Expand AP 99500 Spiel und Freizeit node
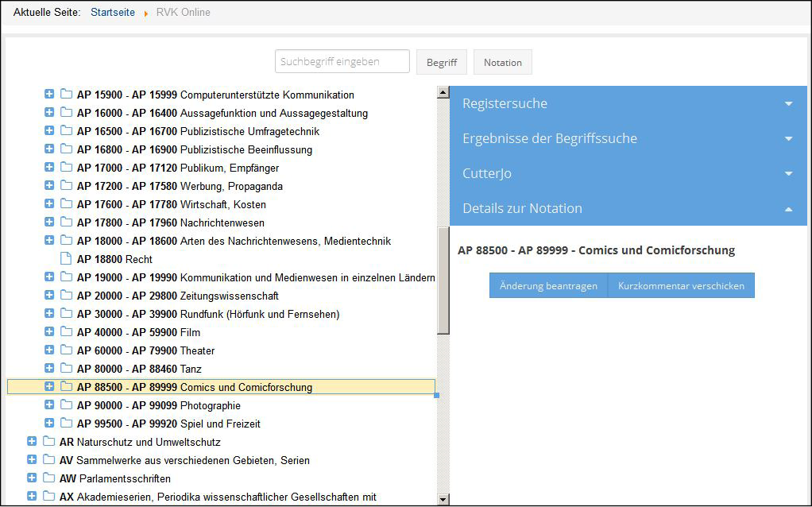Image resolution: width=812 pixels, height=507 pixels. [49, 423]
